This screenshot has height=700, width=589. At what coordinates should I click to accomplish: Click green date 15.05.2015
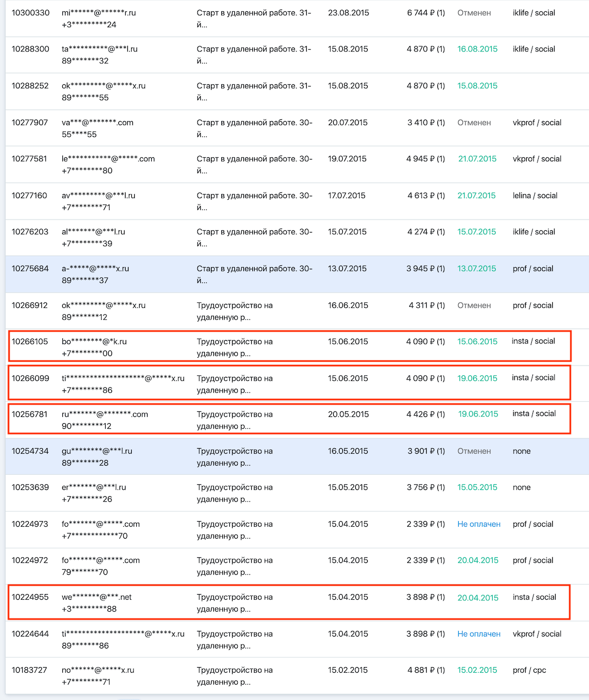(x=478, y=487)
